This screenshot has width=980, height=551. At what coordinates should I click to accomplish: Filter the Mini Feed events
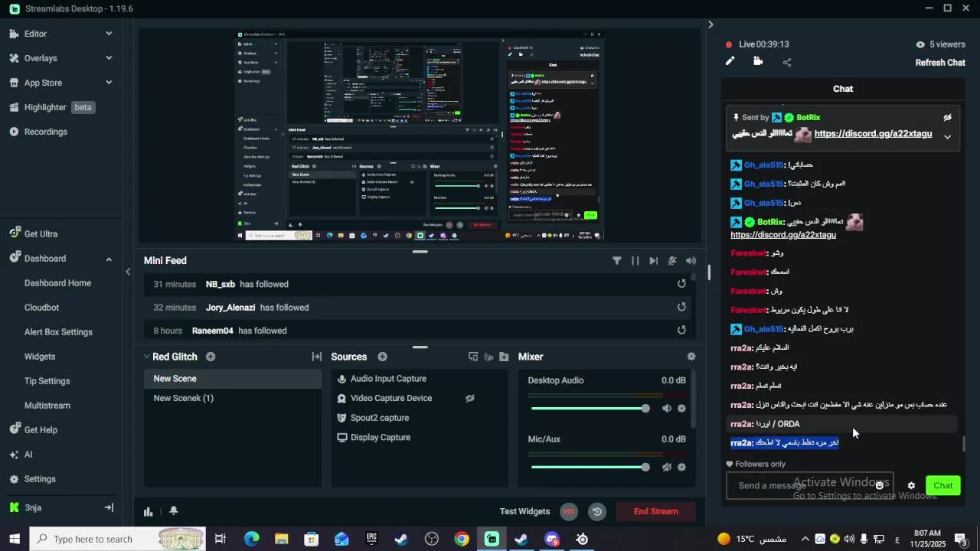617,261
